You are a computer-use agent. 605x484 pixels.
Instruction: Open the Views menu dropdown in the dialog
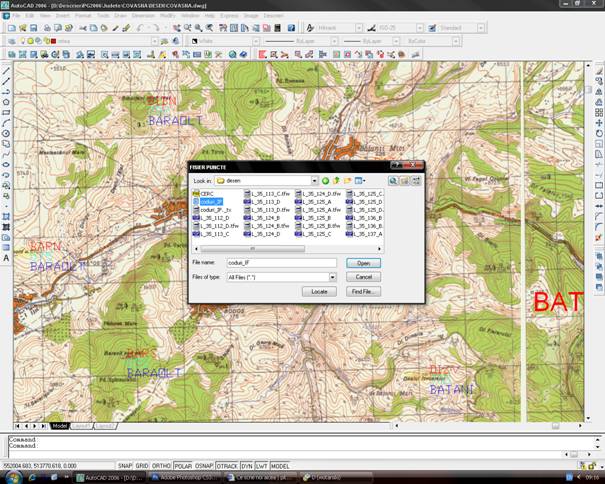click(x=360, y=181)
